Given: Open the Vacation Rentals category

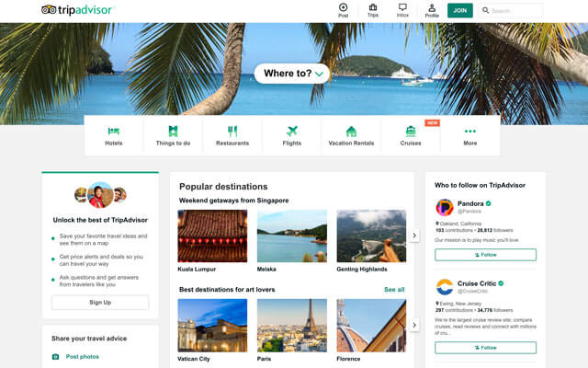Looking at the screenshot, I should coord(351,135).
